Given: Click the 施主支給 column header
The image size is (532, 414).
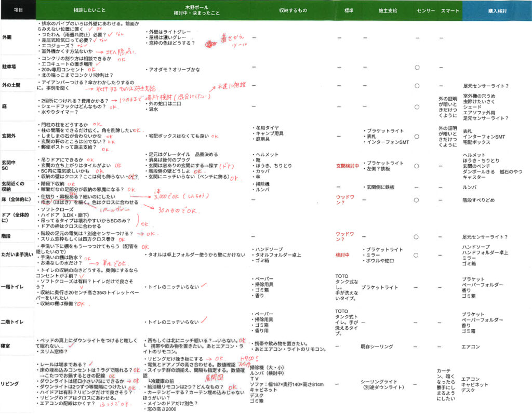Looking at the screenshot, I should 382,10.
